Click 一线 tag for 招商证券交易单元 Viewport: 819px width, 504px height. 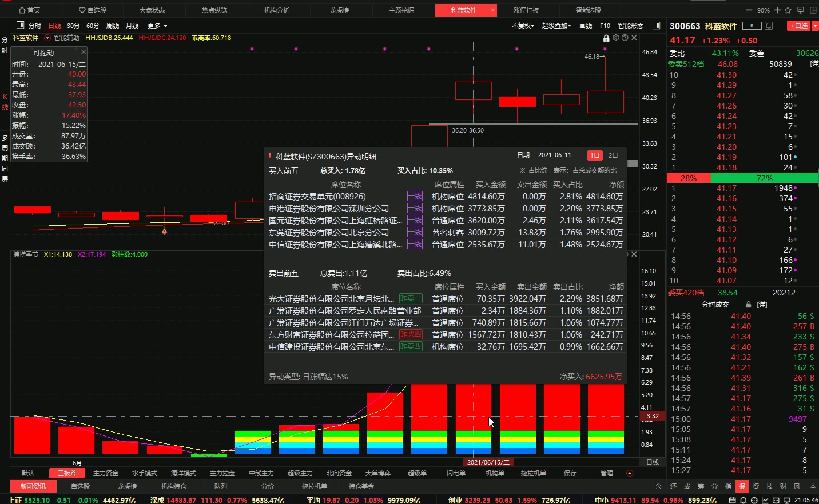coord(415,196)
